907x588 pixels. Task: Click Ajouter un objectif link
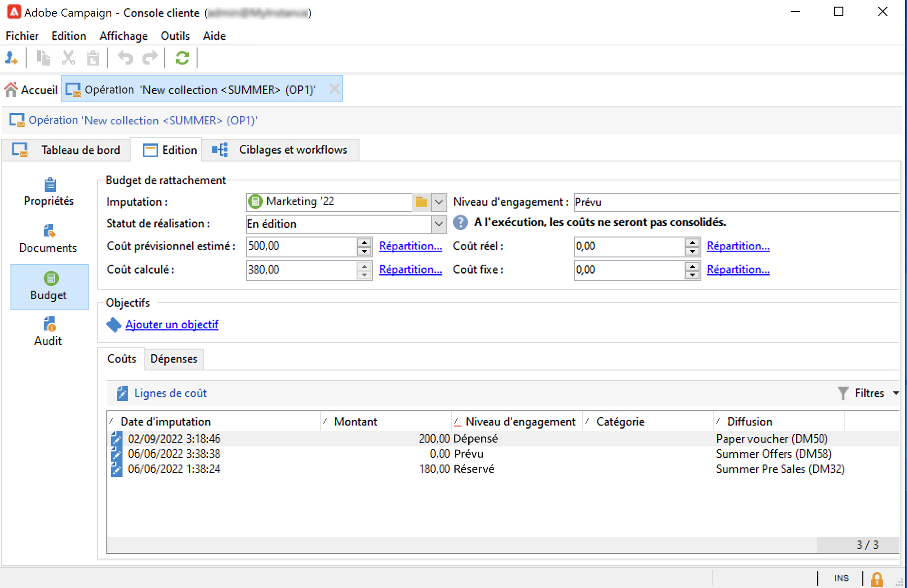click(x=172, y=324)
